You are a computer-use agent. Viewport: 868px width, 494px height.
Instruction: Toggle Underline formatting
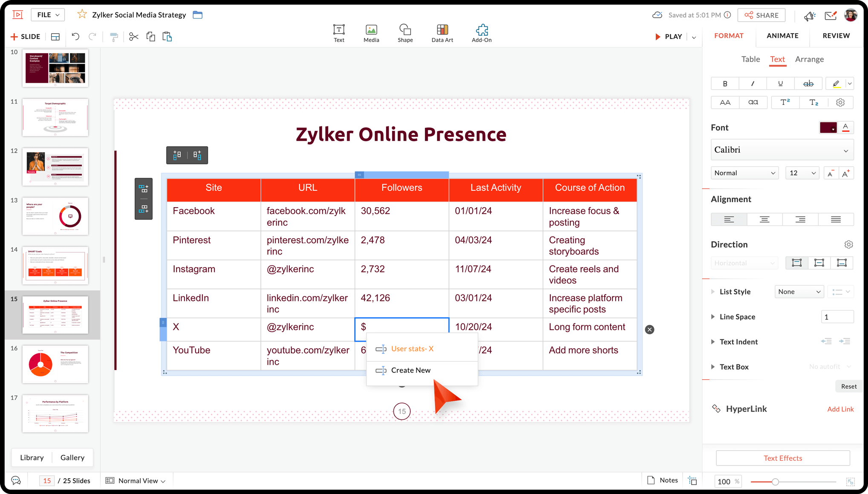point(780,84)
